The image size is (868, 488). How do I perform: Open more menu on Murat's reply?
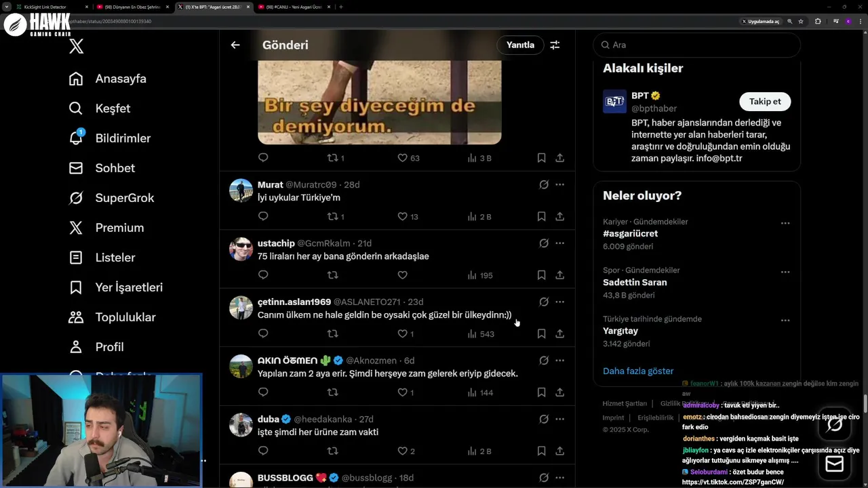point(559,184)
